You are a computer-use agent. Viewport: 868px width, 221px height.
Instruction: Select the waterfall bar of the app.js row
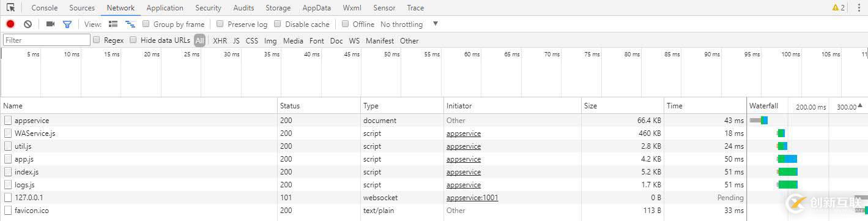(787, 159)
